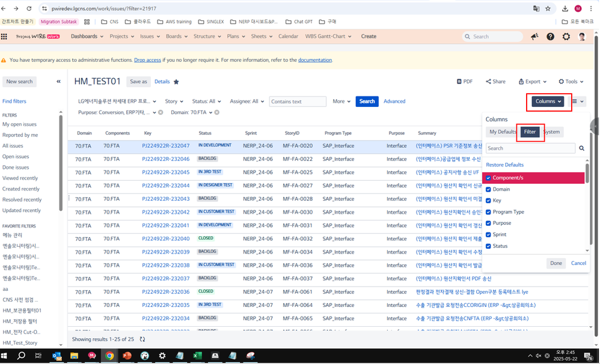Open the browser bookmarks apps grid icon

(87, 22)
